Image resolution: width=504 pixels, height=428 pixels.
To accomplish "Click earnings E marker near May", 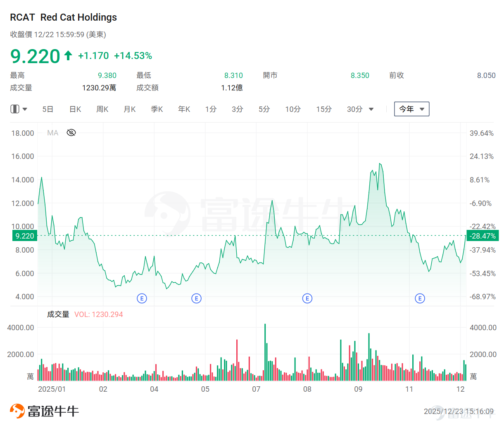I will click(x=196, y=298).
